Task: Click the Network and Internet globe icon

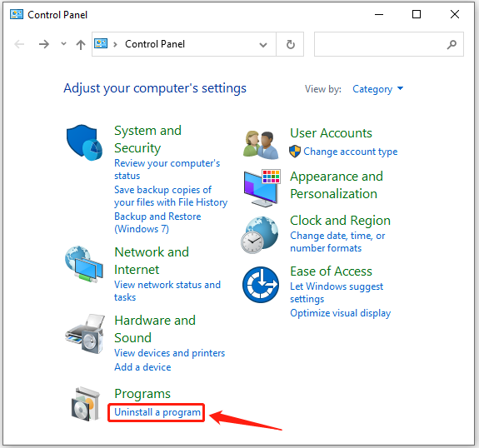Action: [x=83, y=264]
